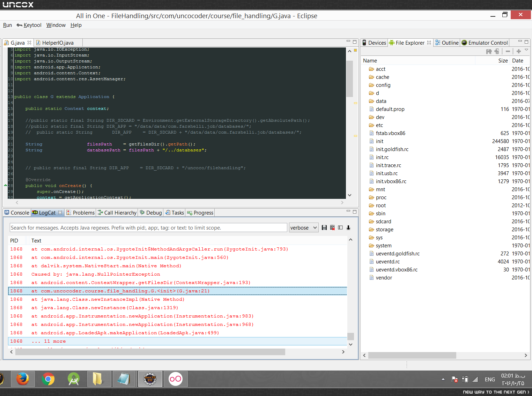Image resolution: width=532 pixels, height=396 pixels.
Task: Minimize the code editor area
Action: pos(348,42)
